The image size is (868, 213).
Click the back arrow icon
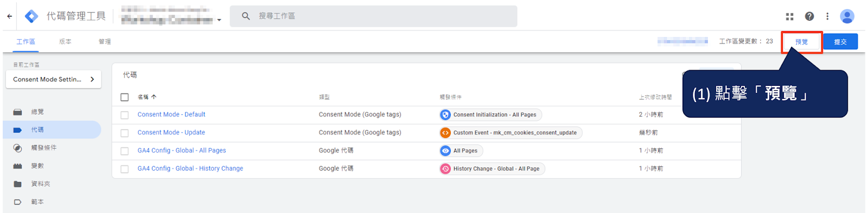pos(10,16)
